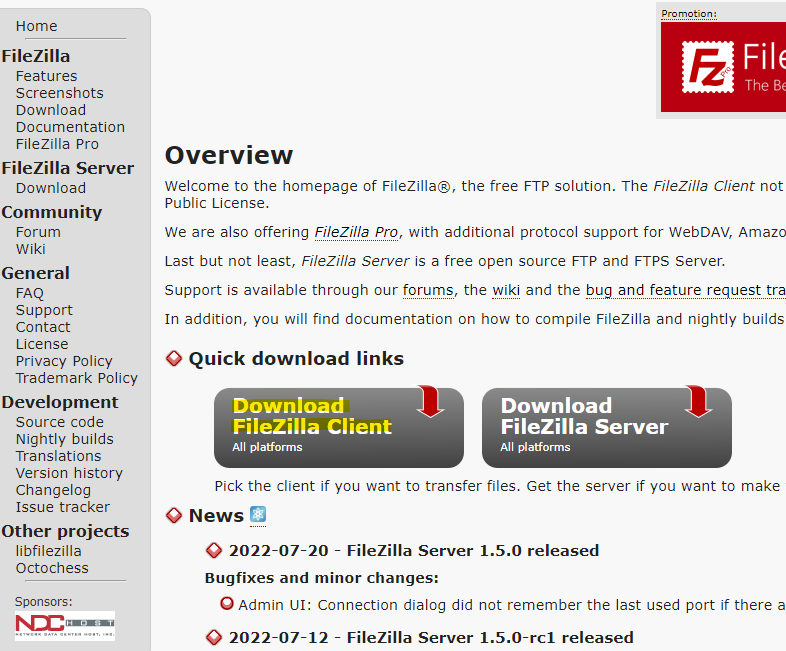Screen dimensions: 786x651
Task: Open the Issue tracker link
Action: point(62,507)
